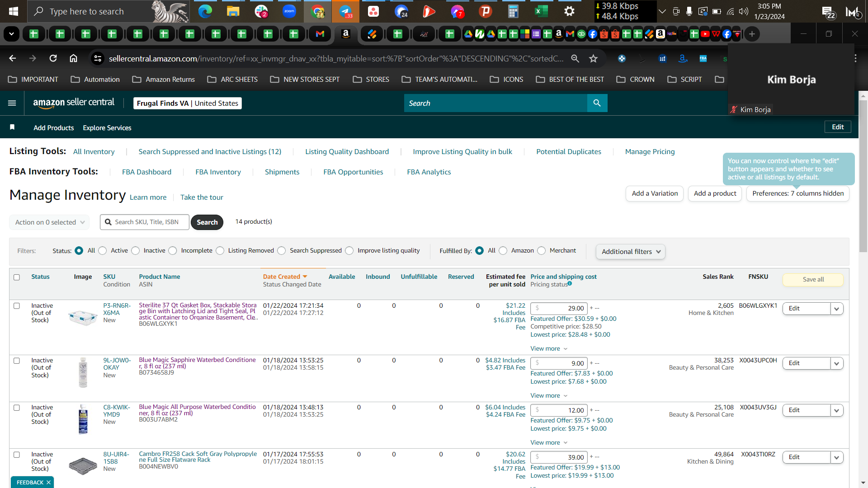The height and width of the screenshot is (488, 868).
Task: Open new browser tab
Action: pyautogui.click(x=752, y=34)
